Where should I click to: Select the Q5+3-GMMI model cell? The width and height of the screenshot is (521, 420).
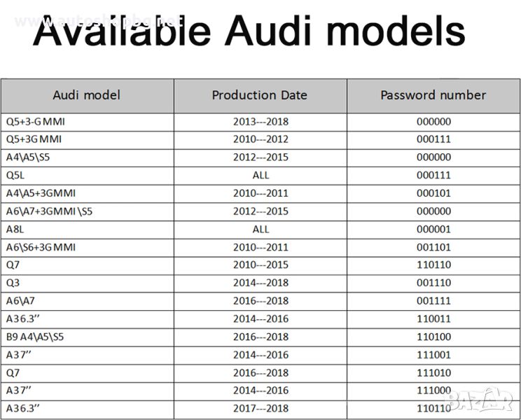coord(36,121)
